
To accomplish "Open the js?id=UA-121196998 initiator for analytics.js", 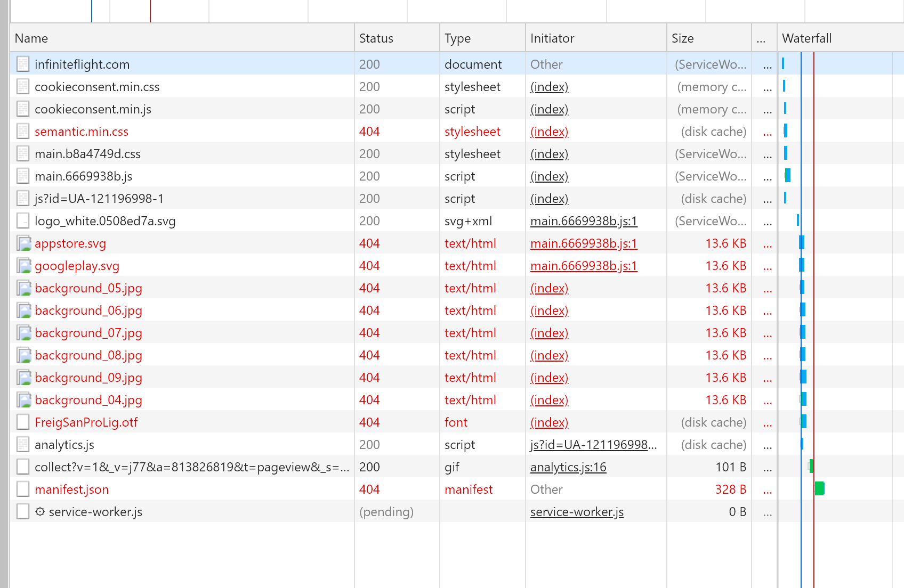I will 593,445.
